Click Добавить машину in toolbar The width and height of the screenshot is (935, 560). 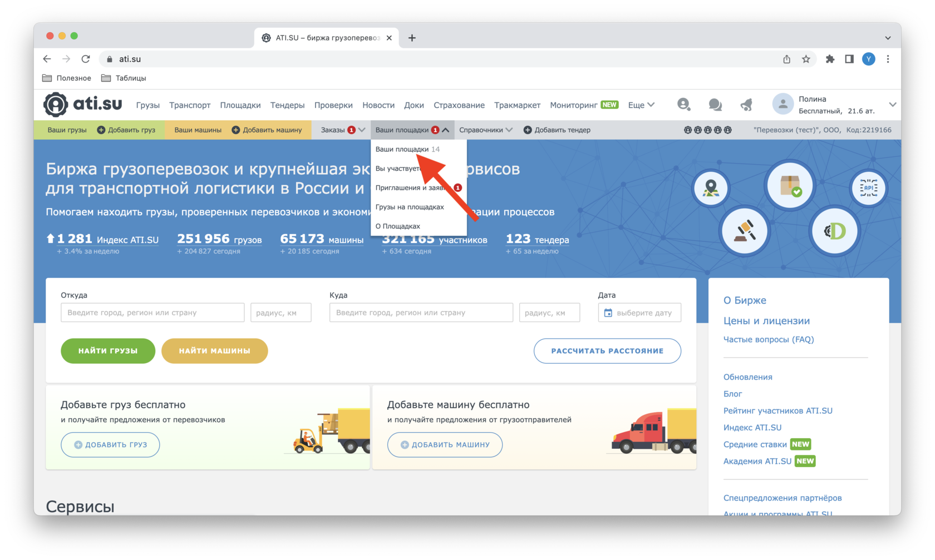[x=267, y=130]
